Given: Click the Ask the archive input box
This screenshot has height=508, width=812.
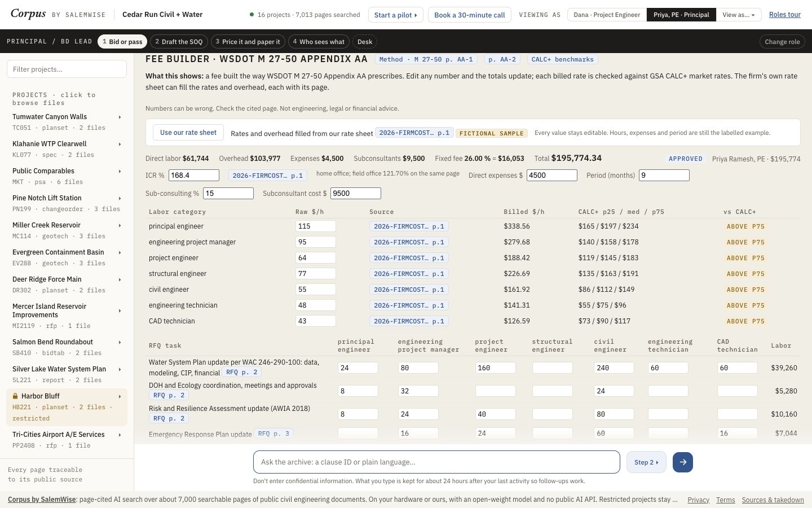Looking at the screenshot, I should tap(436, 462).
